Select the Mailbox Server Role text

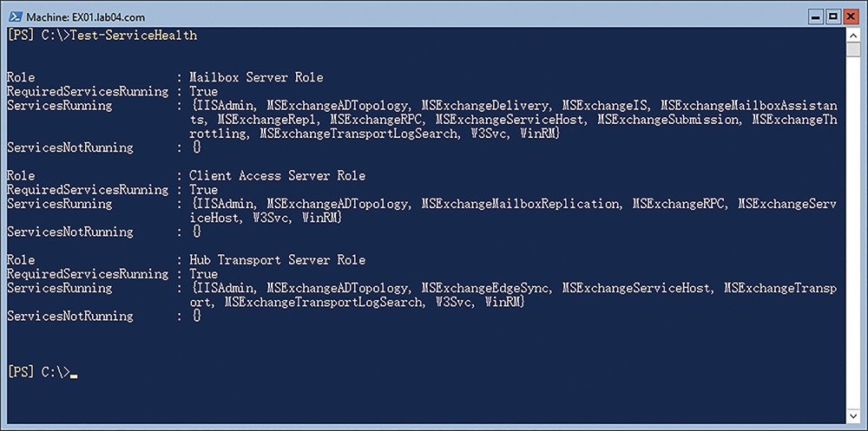(256, 77)
